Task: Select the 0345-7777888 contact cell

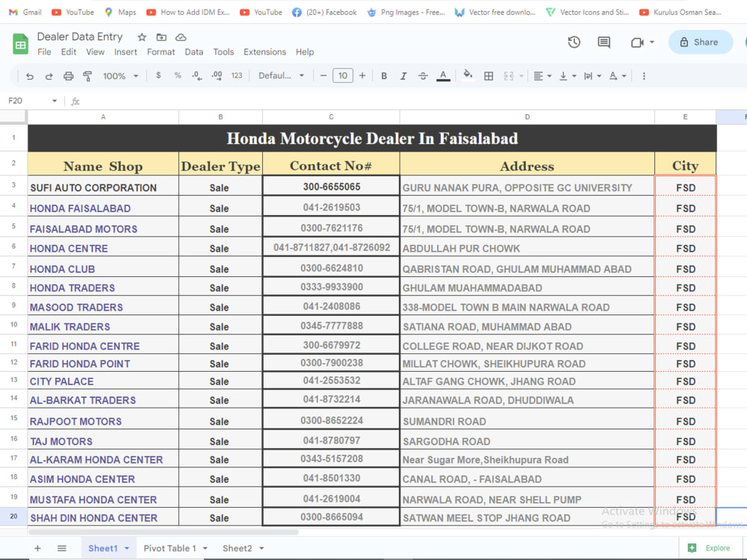Action: coord(331,326)
